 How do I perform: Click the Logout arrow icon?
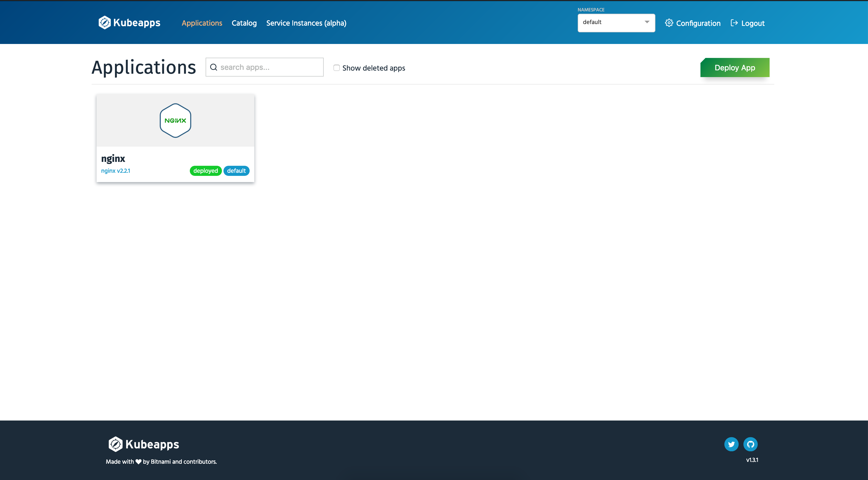(734, 23)
